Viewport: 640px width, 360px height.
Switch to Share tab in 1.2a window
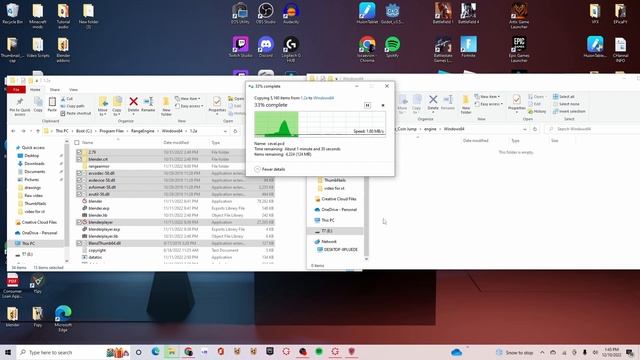click(x=55, y=89)
